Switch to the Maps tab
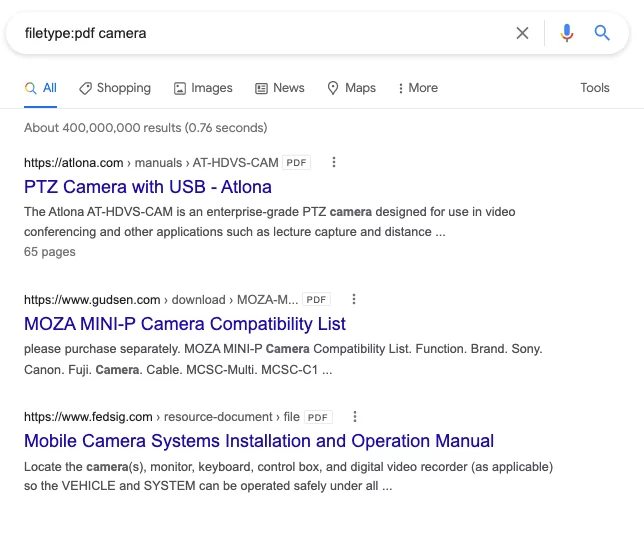 coord(352,88)
